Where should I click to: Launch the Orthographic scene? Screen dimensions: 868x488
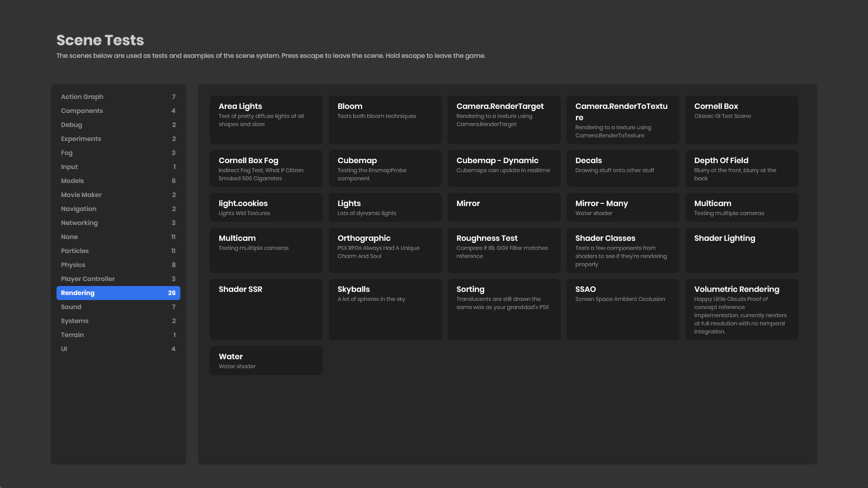pos(385,250)
